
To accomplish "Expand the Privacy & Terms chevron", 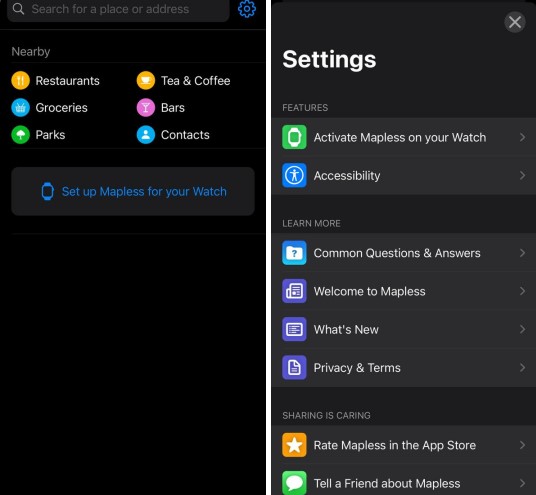I will click(522, 368).
